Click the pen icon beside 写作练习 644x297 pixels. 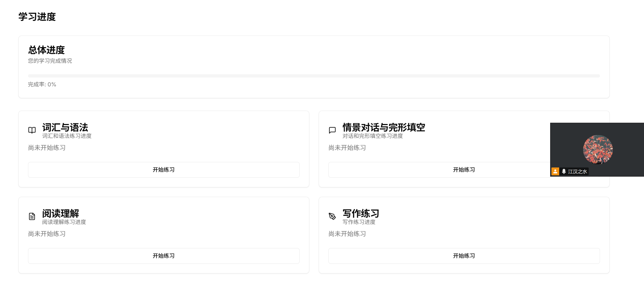tap(332, 216)
